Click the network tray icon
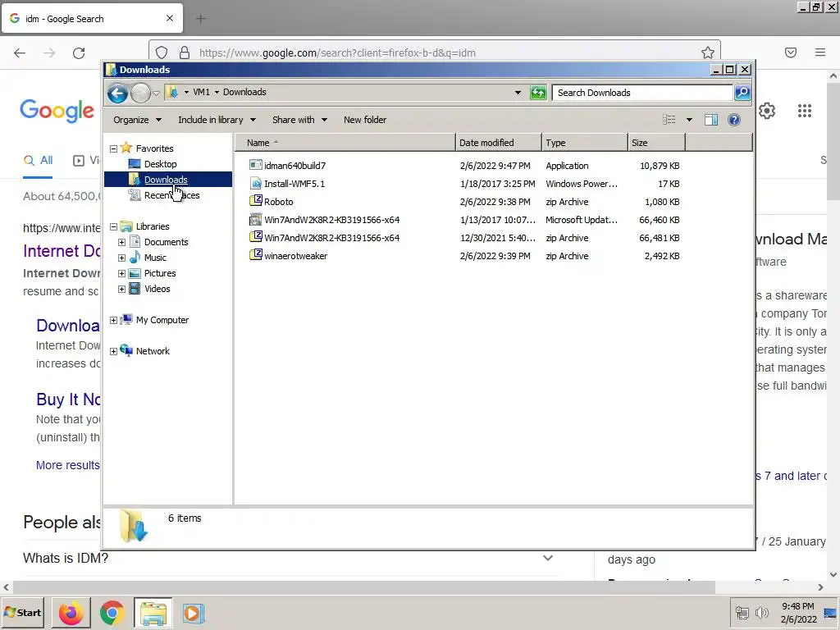 742,613
